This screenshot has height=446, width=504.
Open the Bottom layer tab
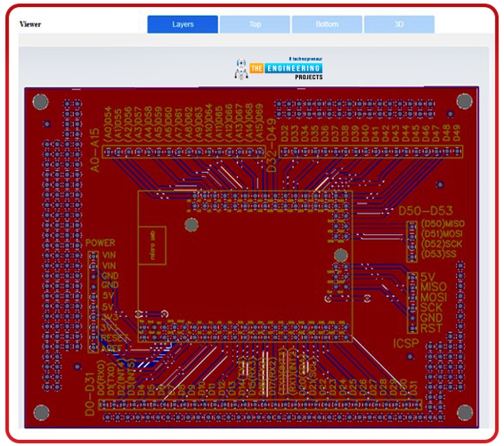pyautogui.click(x=327, y=24)
